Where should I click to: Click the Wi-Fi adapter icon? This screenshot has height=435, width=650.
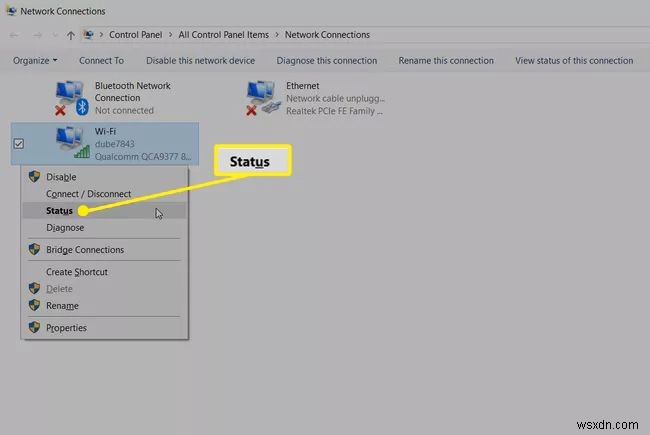pyautogui.click(x=72, y=143)
